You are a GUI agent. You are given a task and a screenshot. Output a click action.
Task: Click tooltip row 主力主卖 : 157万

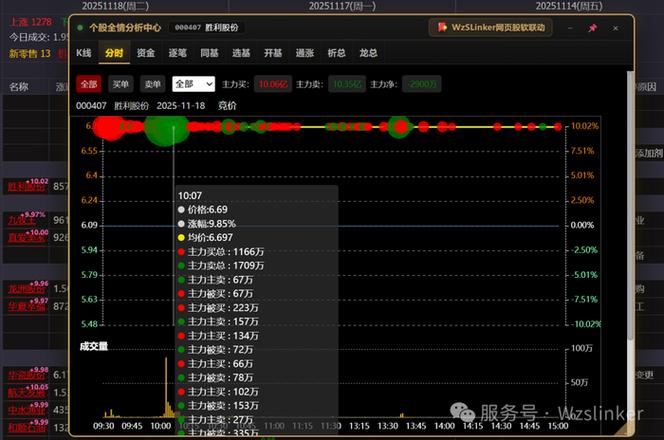[219, 321]
